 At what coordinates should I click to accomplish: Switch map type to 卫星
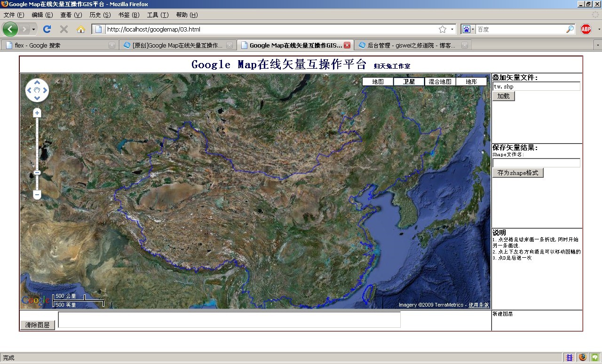pos(409,81)
